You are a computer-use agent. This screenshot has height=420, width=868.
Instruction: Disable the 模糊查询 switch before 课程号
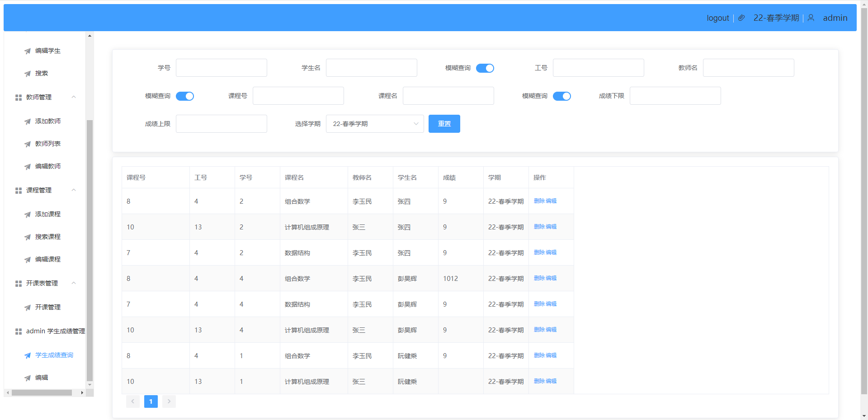pos(184,96)
